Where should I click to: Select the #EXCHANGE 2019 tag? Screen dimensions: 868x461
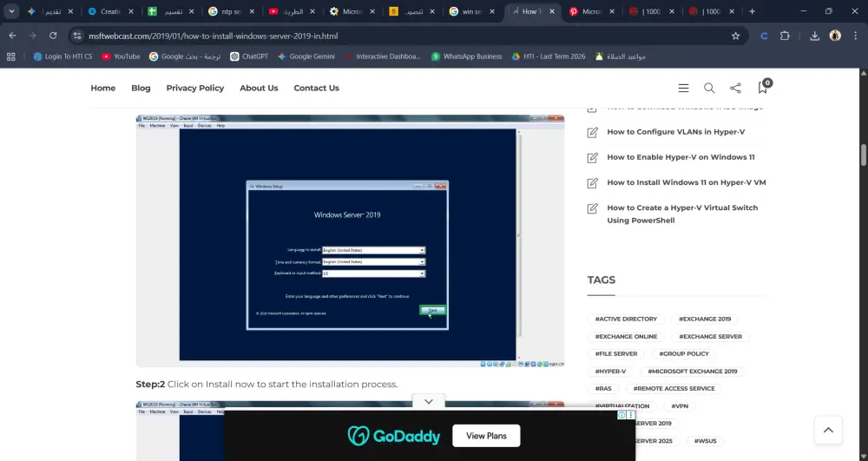click(x=705, y=319)
